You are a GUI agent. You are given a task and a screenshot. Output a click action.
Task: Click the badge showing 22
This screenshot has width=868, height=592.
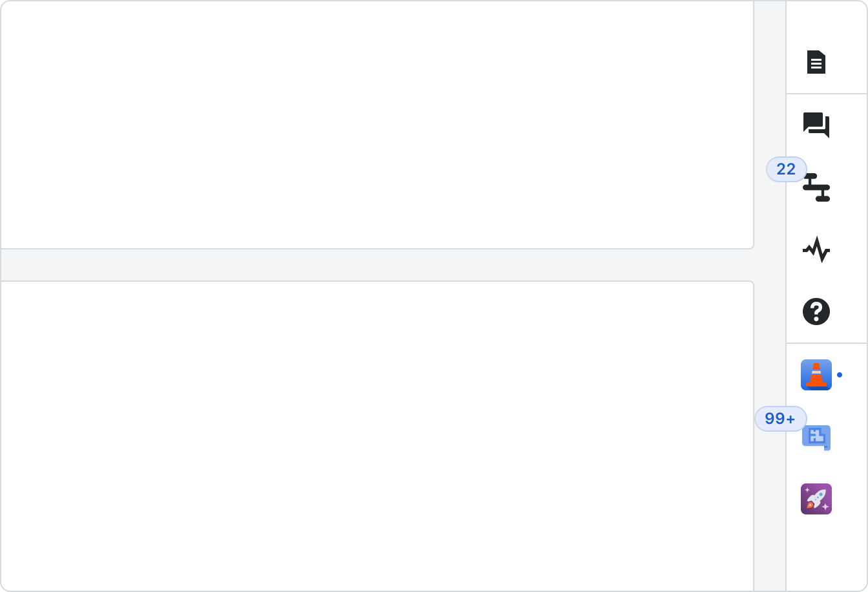786,169
